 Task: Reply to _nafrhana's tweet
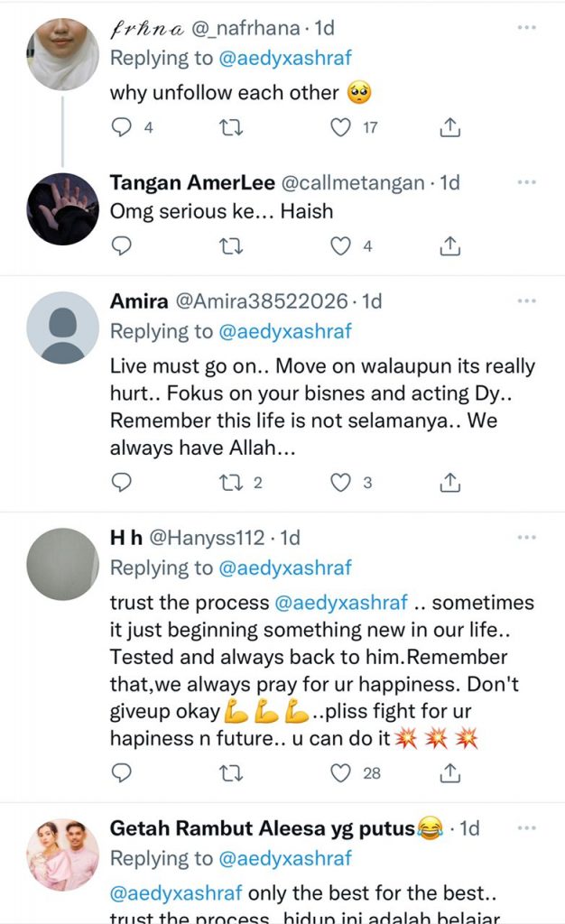(x=122, y=127)
